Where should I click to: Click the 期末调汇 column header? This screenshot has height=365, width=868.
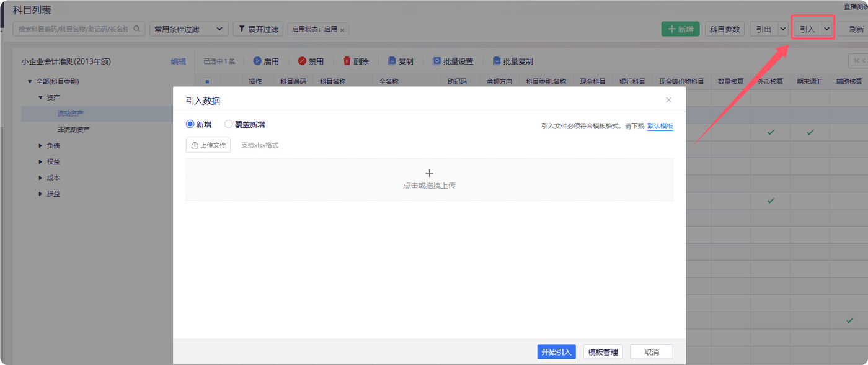pos(810,81)
